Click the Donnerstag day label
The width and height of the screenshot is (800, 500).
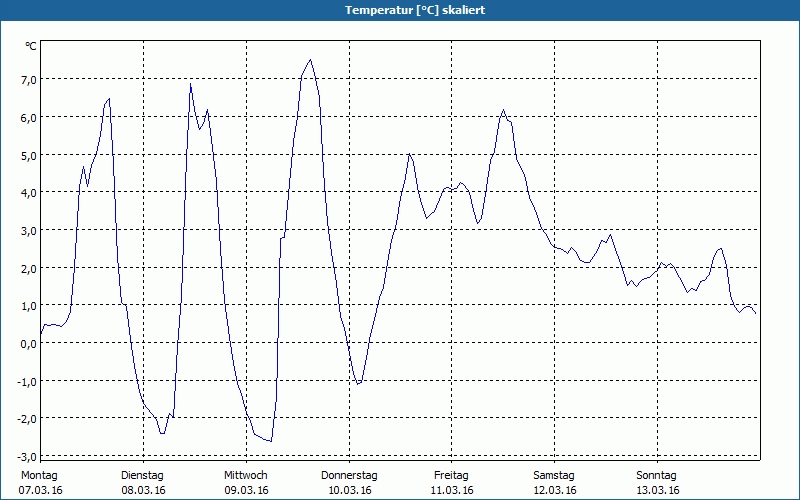349,476
